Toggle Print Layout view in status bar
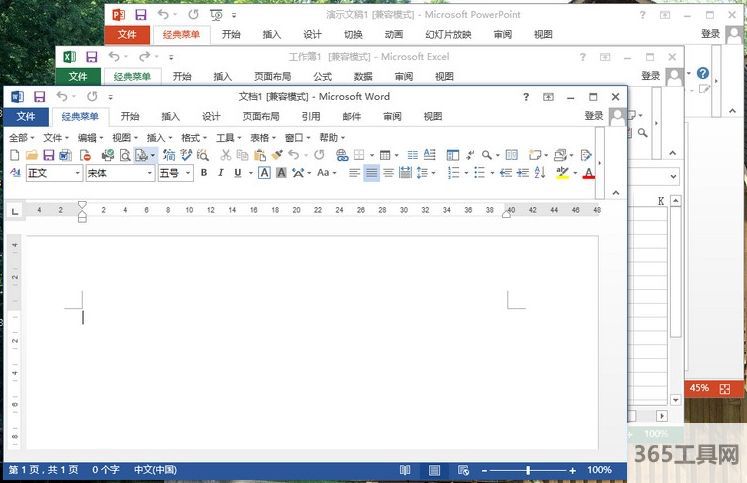This screenshot has width=747, height=483. [x=434, y=471]
